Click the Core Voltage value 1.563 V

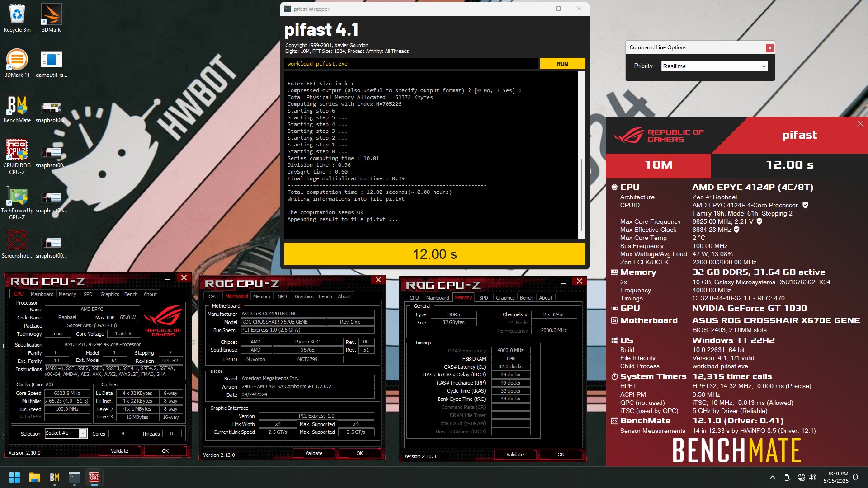(x=123, y=333)
